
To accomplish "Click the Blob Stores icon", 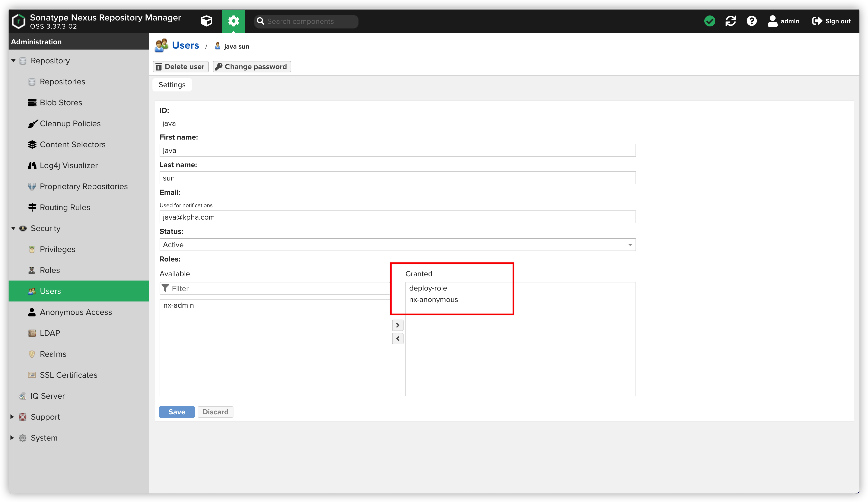I will [x=32, y=103].
